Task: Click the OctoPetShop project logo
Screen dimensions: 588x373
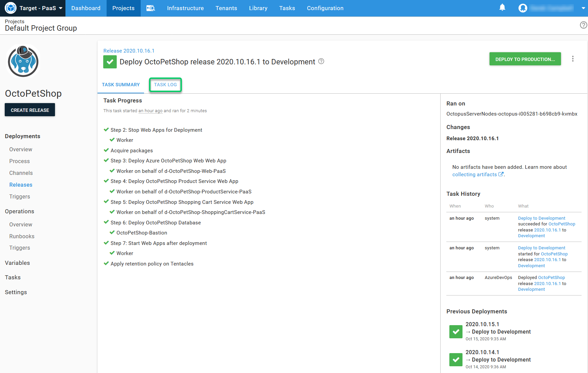Action: [x=23, y=61]
